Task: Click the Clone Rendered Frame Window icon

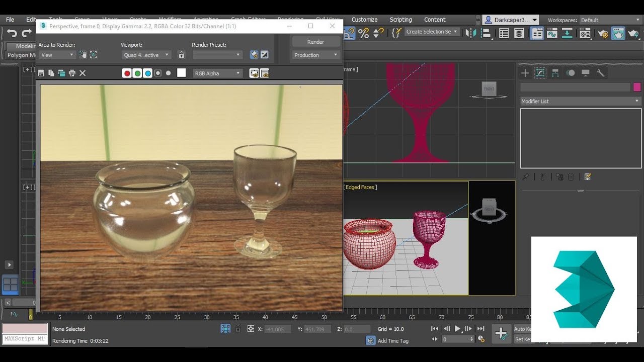Action: click(x=62, y=73)
